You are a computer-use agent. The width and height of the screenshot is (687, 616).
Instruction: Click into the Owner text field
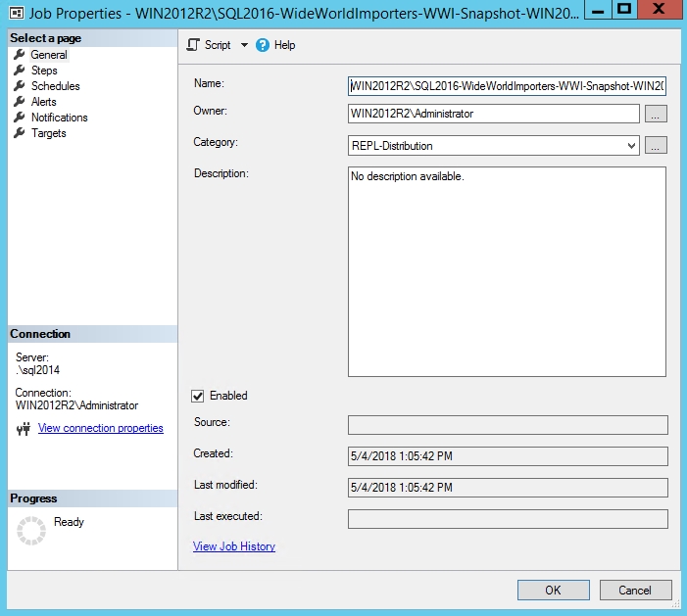coord(493,114)
